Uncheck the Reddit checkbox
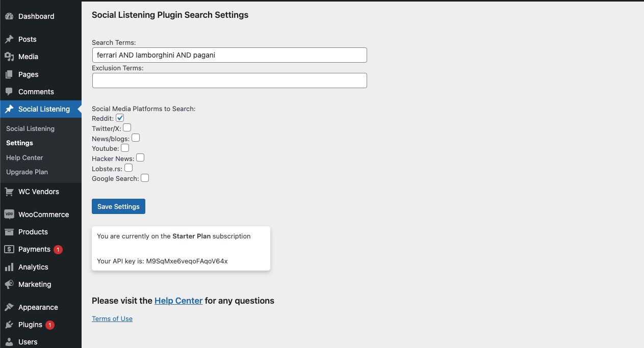The image size is (644, 348). pyautogui.click(x=120, y=118)
